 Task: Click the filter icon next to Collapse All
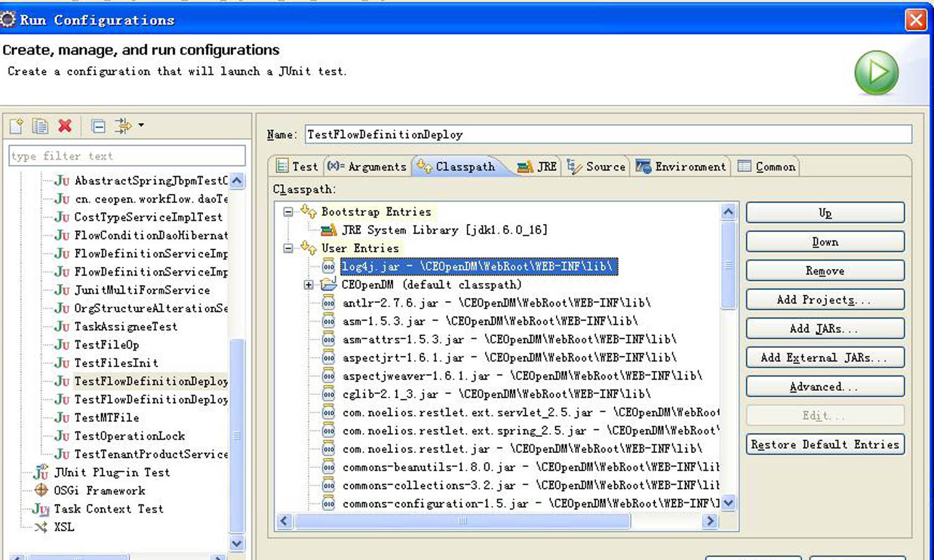coord(123,126)
